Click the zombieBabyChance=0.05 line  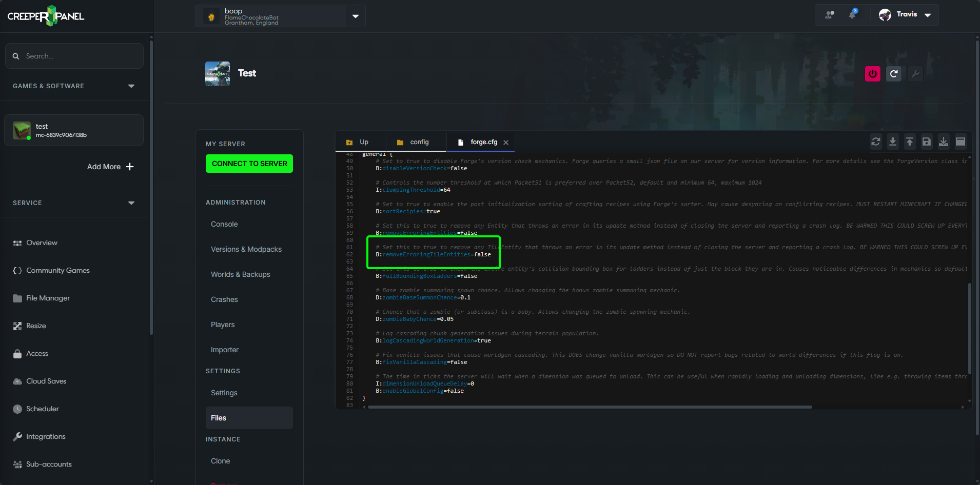pos(415,319)
